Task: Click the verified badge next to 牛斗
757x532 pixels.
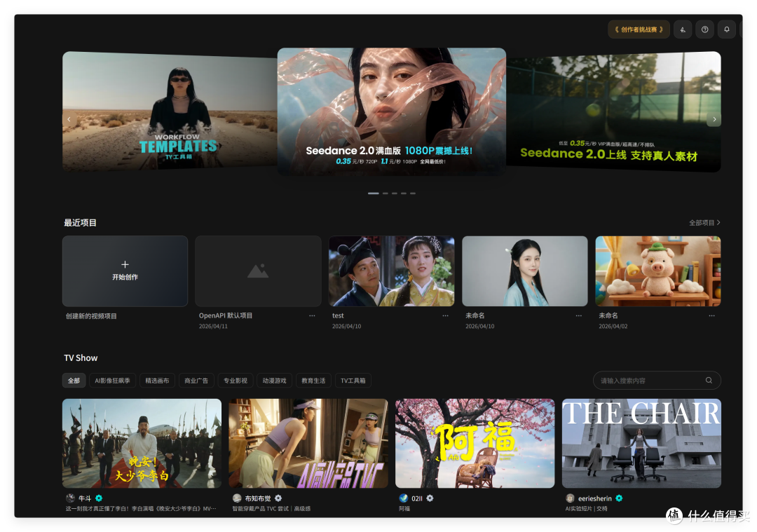Action: pos(99,498)
